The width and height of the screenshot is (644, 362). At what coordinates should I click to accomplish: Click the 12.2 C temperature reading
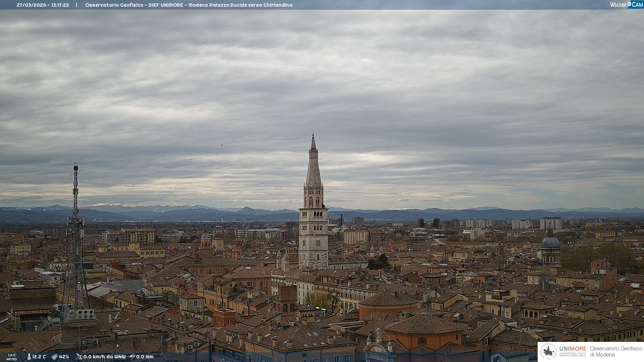click(39, 357)
